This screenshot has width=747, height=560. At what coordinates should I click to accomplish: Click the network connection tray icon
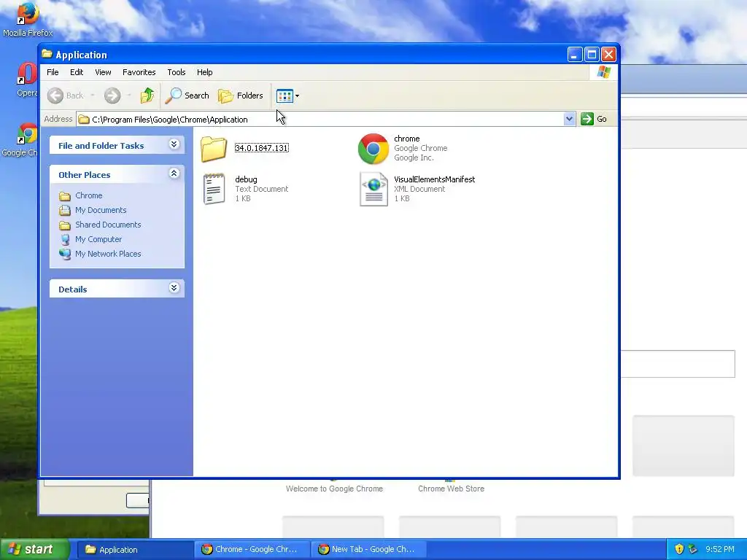point(693,549)
